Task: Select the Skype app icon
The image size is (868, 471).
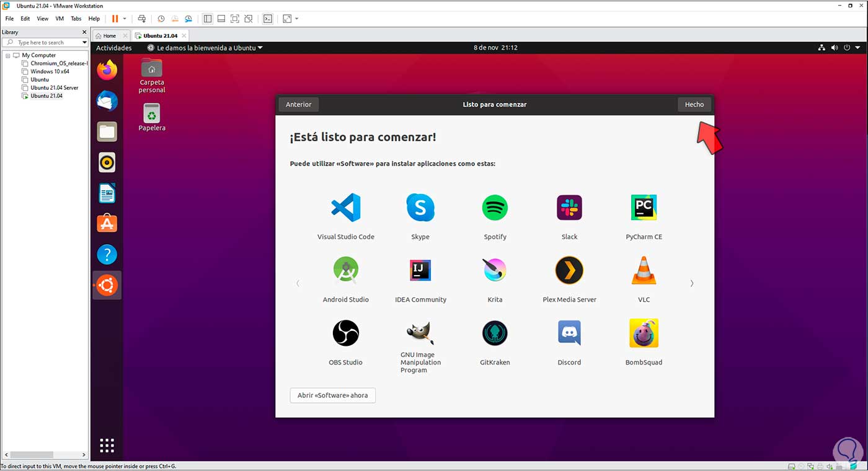Action: pyautogui.click(x=420, y=208)
